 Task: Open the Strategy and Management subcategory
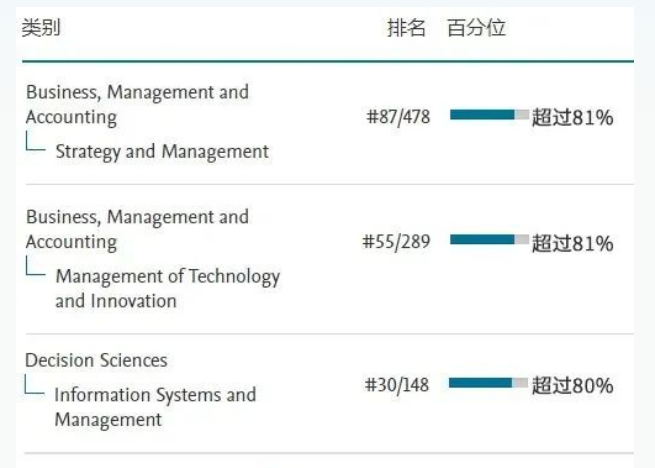[162, 152]
